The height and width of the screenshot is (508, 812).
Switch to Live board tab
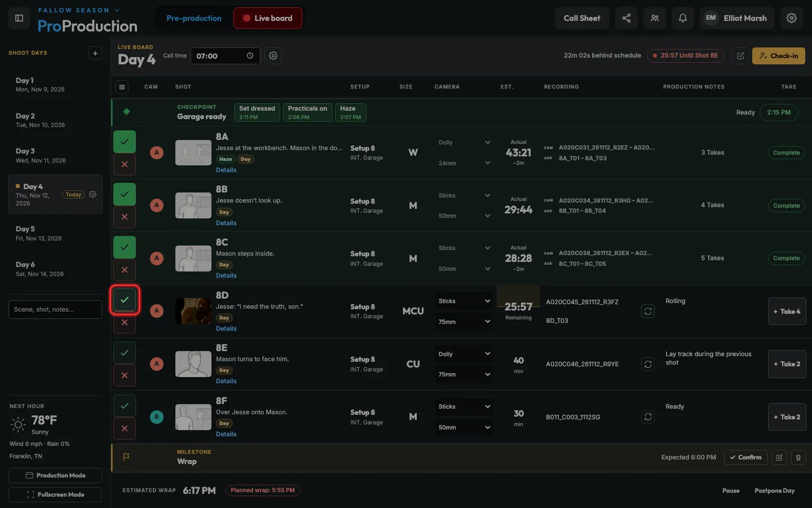tap(268, 18)
